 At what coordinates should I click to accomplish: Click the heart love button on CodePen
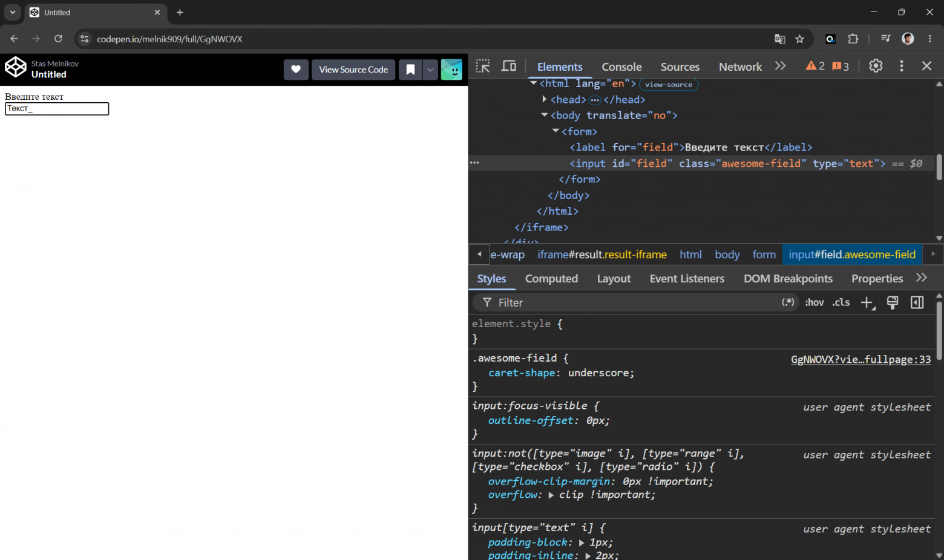point(296,70)
